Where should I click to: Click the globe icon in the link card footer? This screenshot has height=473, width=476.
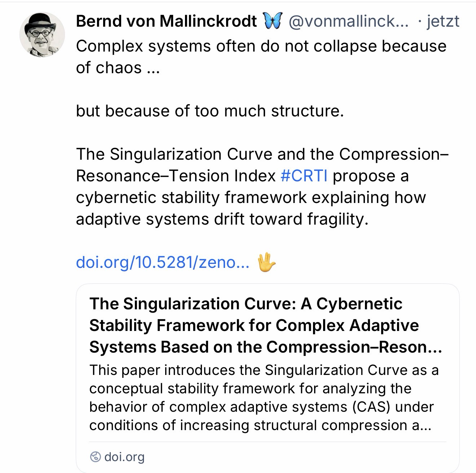[x=95, y=457]
